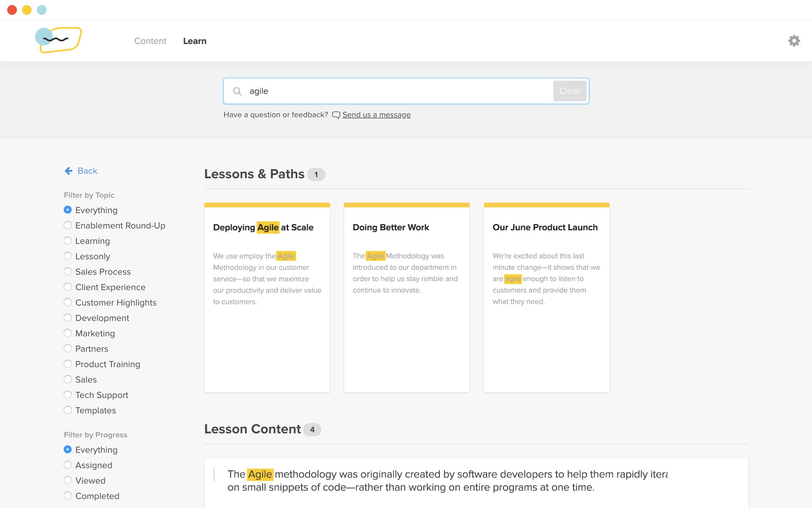Click the search magnifier icon

[x=237, y=91]
